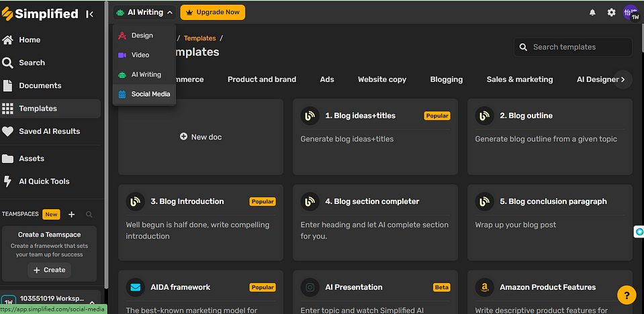Open Saved AI Results in the sidebar
Screen dimensions: 644x314
tap(49, 132)
